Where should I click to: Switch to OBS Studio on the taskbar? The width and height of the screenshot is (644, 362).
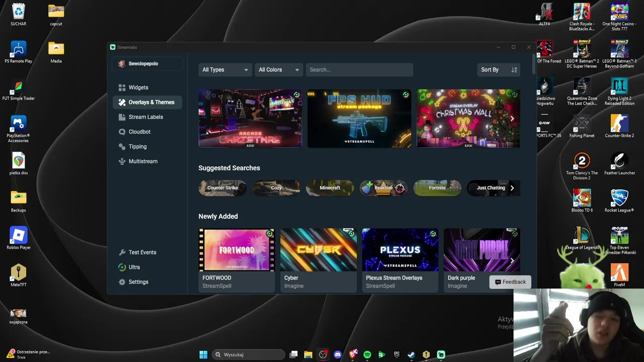[x=323, y=354]
